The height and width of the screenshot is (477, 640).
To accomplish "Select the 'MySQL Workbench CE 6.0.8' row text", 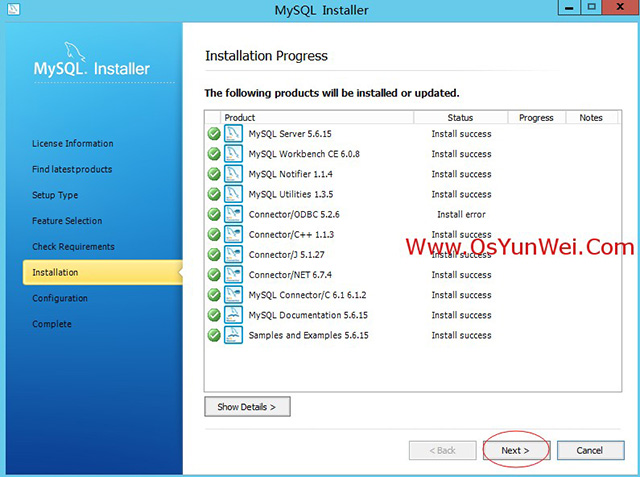I will 304,154.
